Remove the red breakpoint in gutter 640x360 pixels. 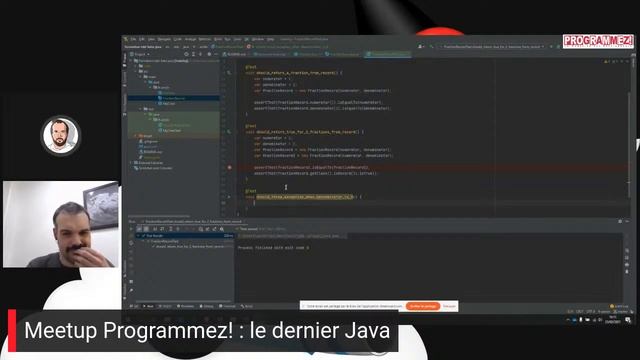[x=229, y=167]
